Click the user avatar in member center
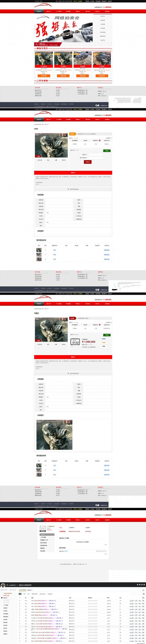The image size is (146, 644). 43,528
